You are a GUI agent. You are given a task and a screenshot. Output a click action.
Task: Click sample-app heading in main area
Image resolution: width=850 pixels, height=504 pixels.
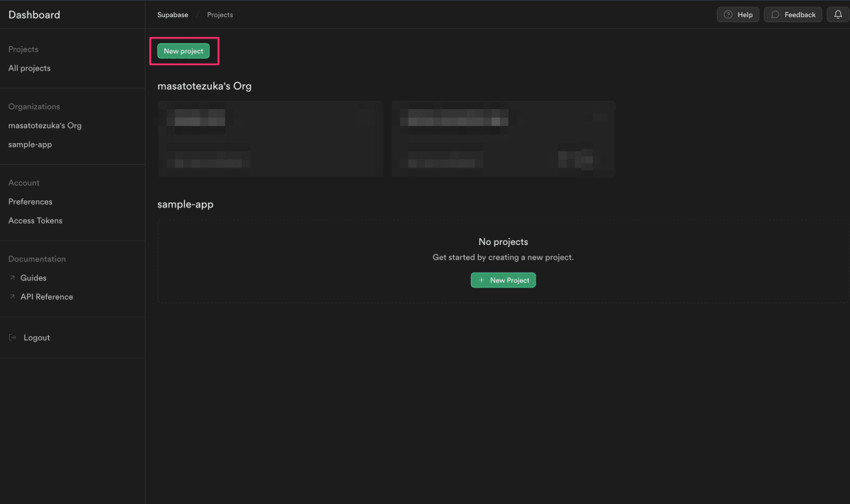pos(186,205)
